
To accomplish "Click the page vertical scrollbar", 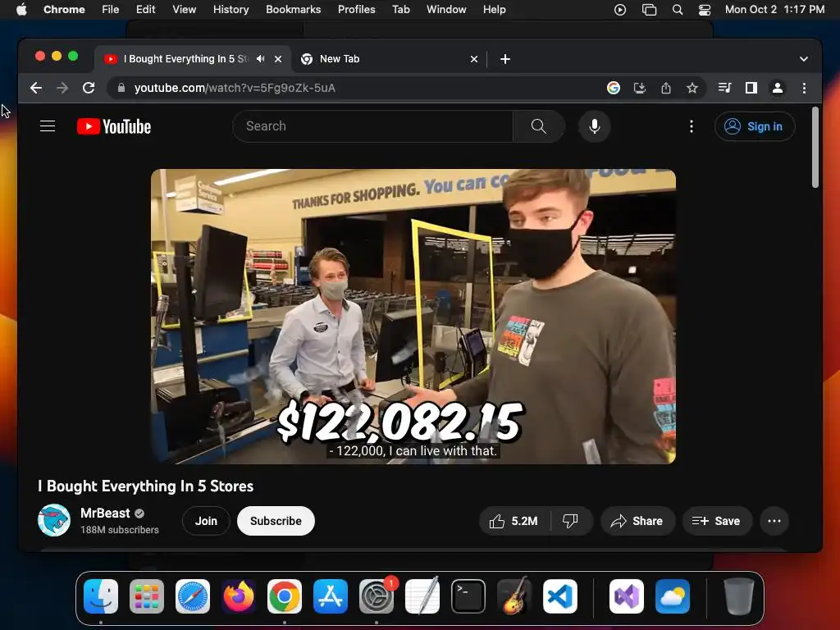I will click(815, 148).
